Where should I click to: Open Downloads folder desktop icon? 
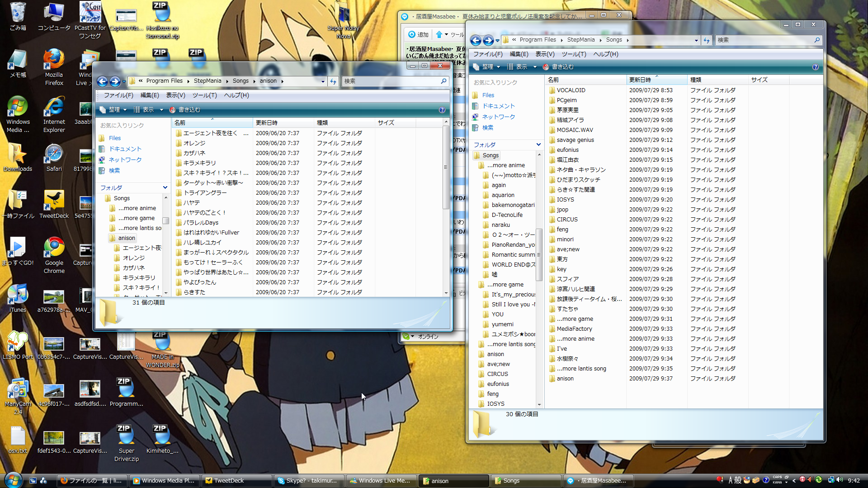click(x=18, y=158)
